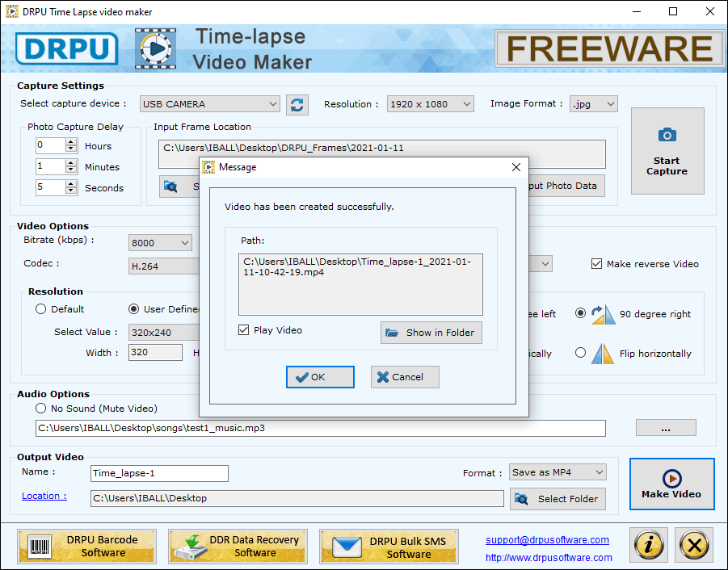Toggle Make reverse Video checkbox
The height and width of the screenshot is (570, 728).
pos(596,264)
